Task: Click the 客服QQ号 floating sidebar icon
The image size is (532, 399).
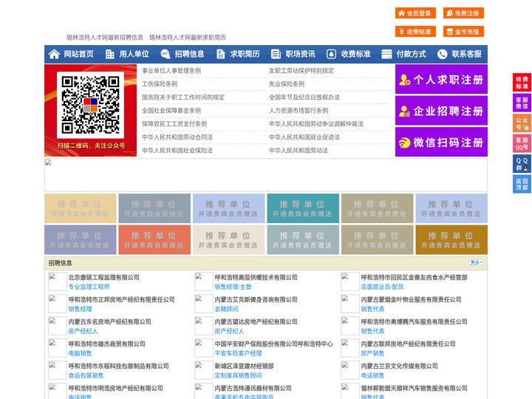Action: coord(522,143)
